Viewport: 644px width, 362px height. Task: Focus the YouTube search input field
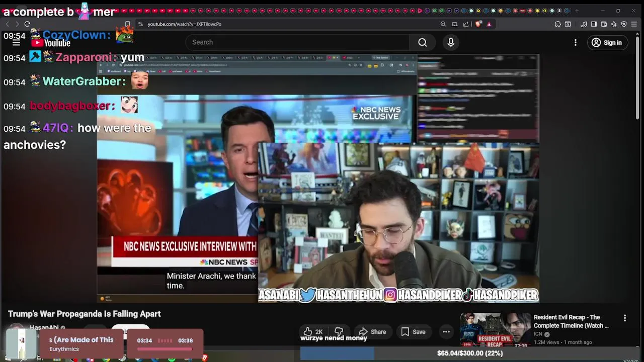point(297,42)
